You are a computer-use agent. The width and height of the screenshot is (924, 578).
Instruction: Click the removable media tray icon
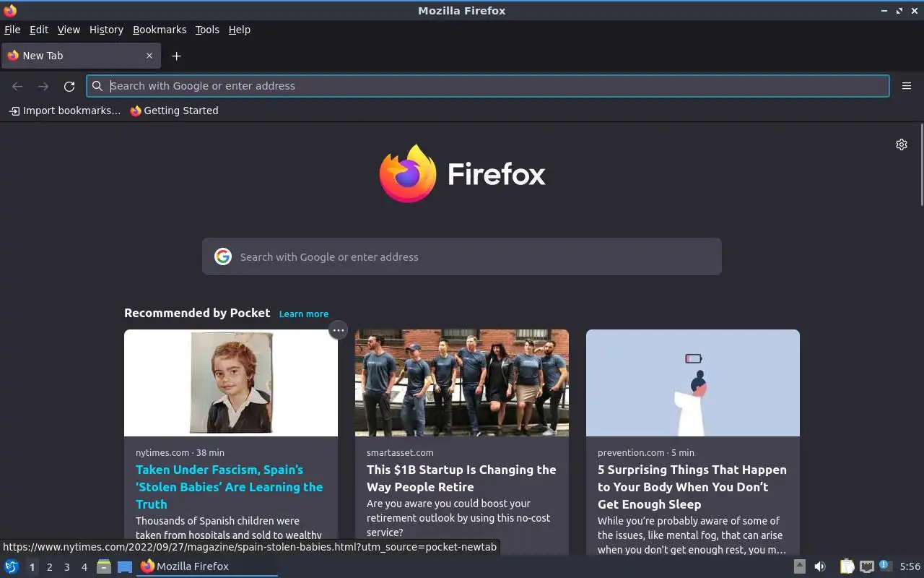(799, 566)
